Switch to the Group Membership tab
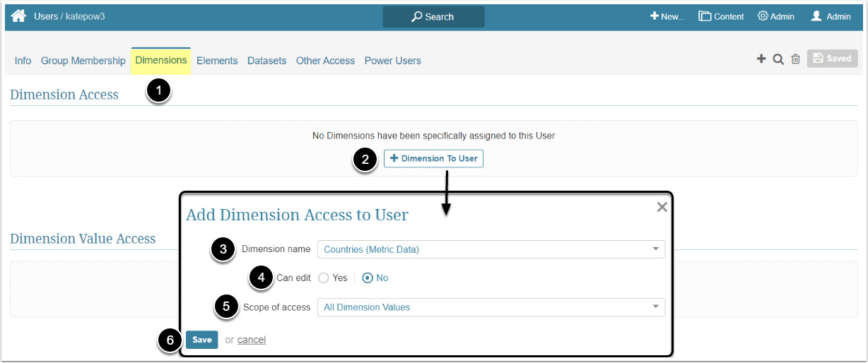The image size is (868, 363). 83,61
